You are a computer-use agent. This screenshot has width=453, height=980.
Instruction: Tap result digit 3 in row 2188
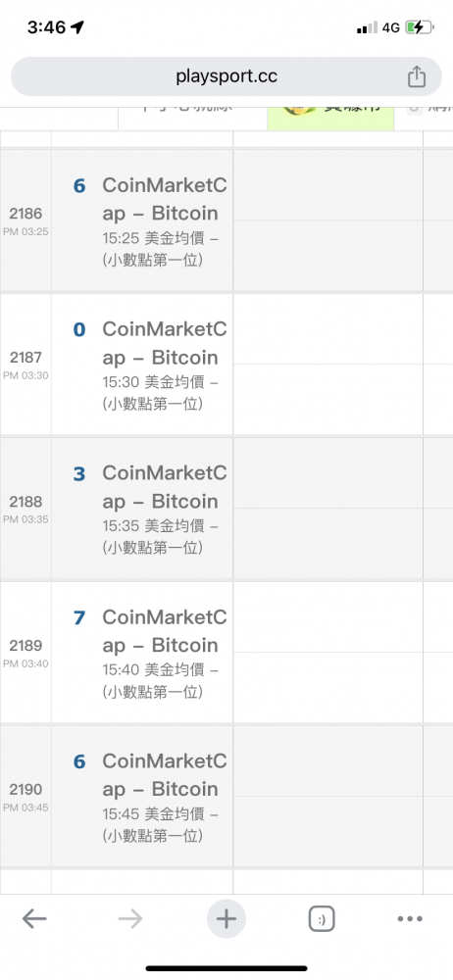tap(78, 474)
